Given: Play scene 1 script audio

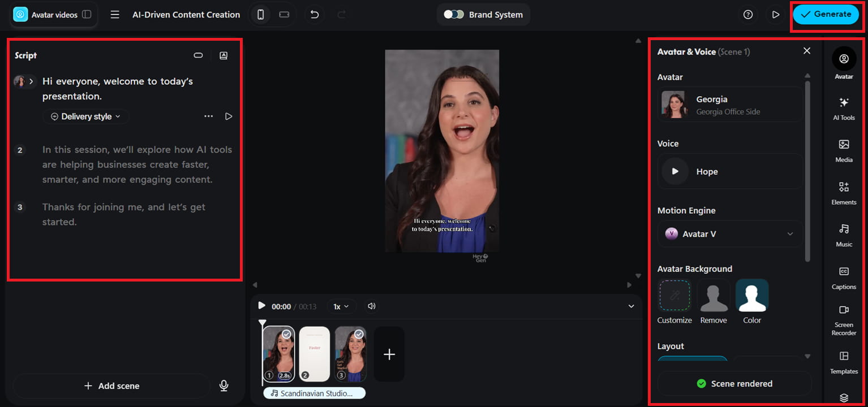Looking at the screenshot, I should pos(229,116).
